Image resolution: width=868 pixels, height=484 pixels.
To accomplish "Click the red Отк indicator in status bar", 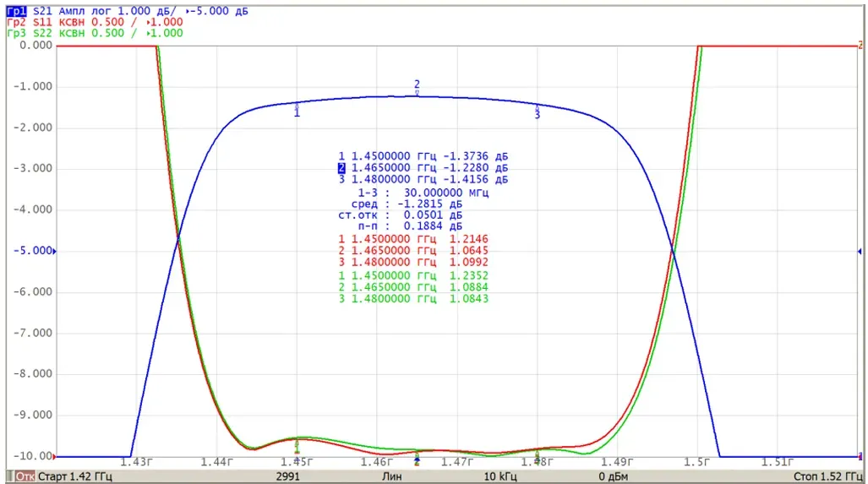I will click(x=25, y=476).
